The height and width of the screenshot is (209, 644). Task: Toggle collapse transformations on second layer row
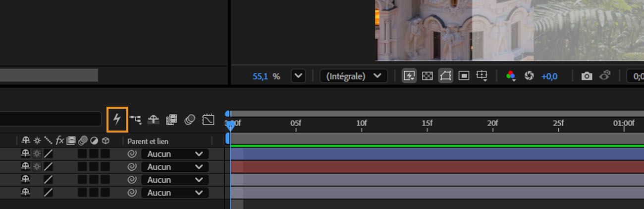pos(37,167)
